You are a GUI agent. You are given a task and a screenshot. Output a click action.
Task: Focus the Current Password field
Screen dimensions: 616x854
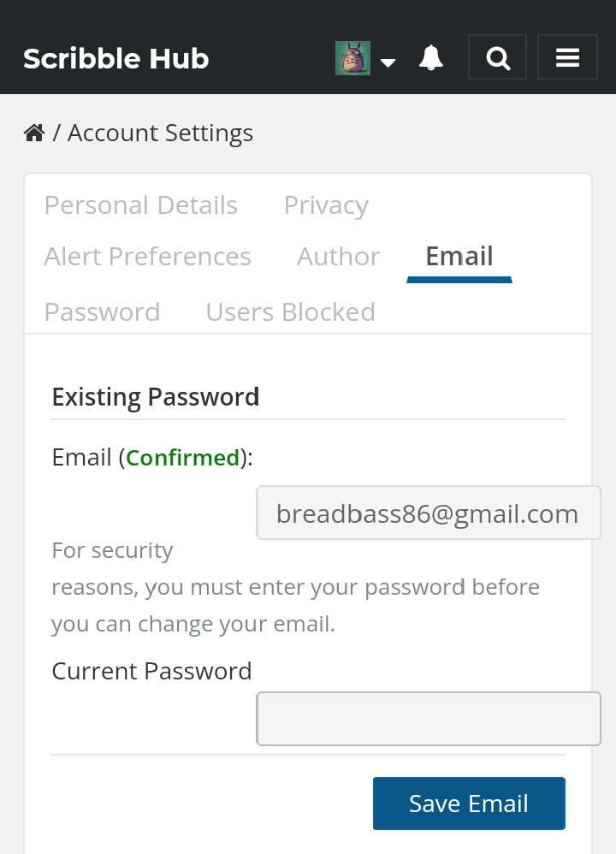click(428, 720)
